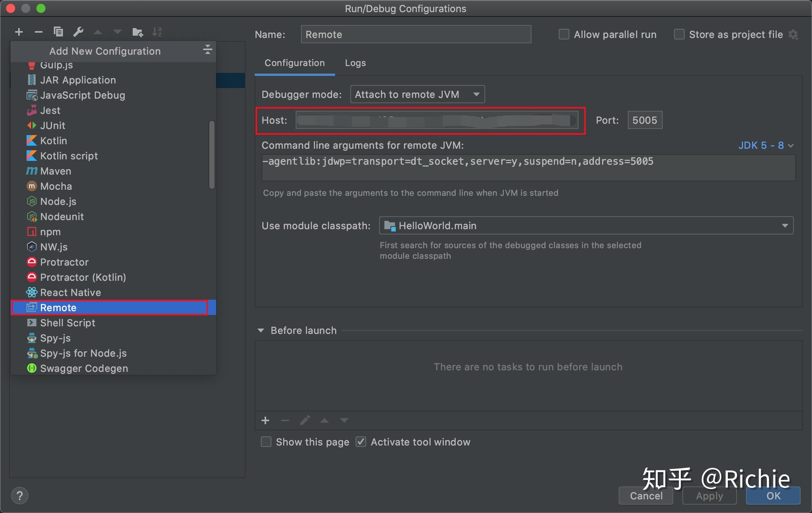Remove the selected configuration
Viewport: 812px width, 513px height.
(38, 32)
